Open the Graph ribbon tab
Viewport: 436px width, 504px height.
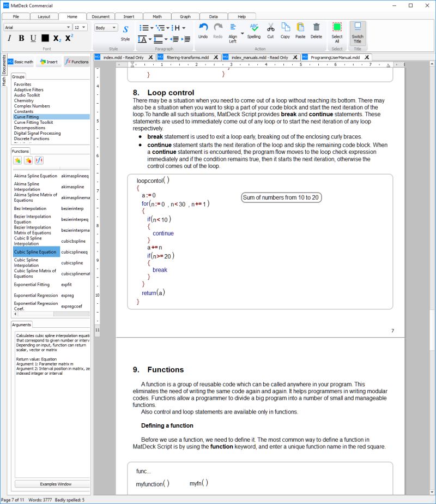click(185, 16)
